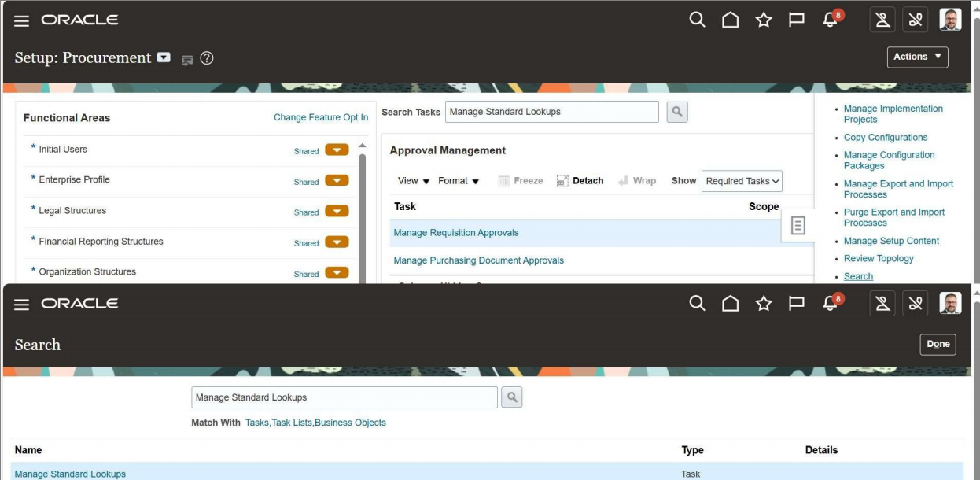Open the Manage Standard Lookups search result
Screen dimensions: 980x480
[70, 474]
